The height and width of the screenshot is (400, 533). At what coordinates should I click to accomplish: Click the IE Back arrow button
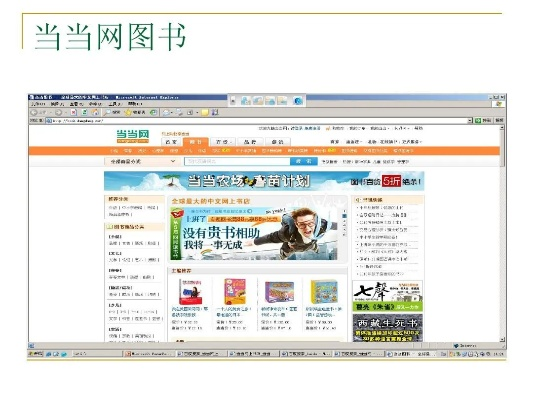pos(34,112)
